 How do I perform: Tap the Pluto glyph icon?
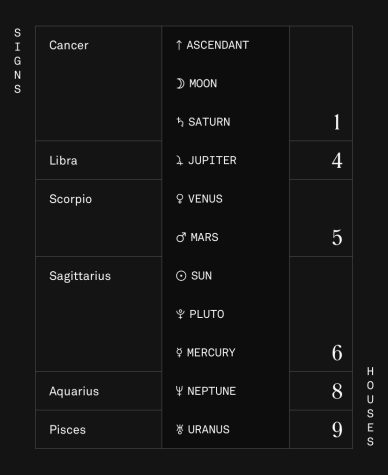click(180, 314)
